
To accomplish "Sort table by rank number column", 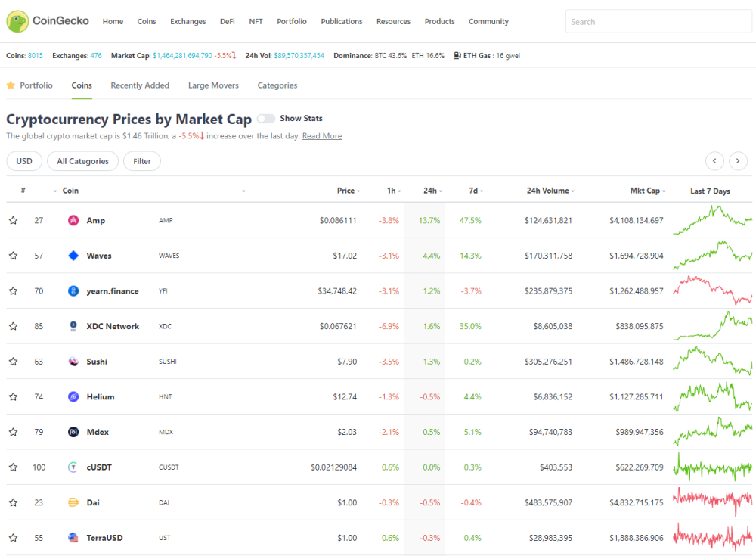I will click(23, 191).
